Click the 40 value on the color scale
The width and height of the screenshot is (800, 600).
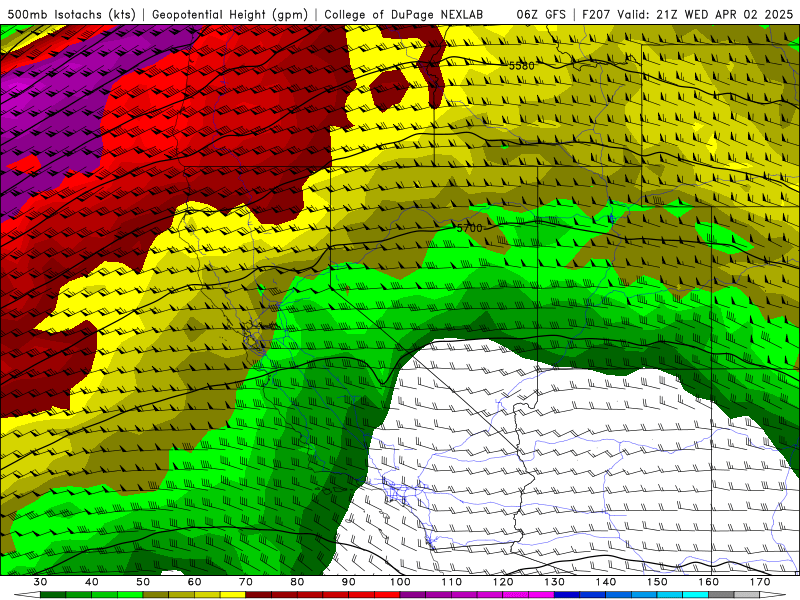pos(91,582)
